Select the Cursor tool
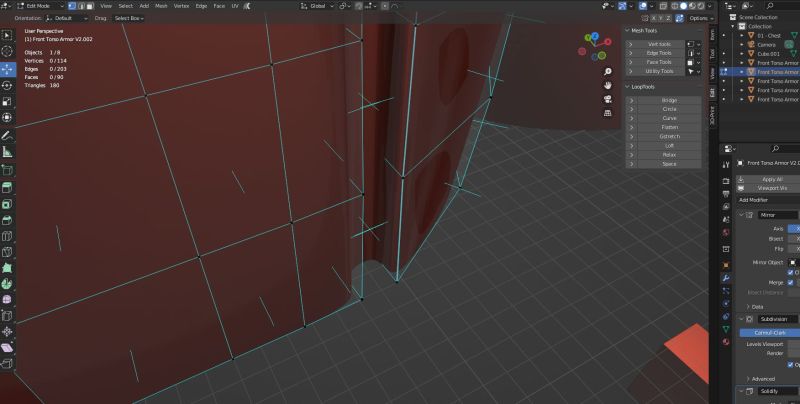Screen dimensions: 800x404 point(7,51)
